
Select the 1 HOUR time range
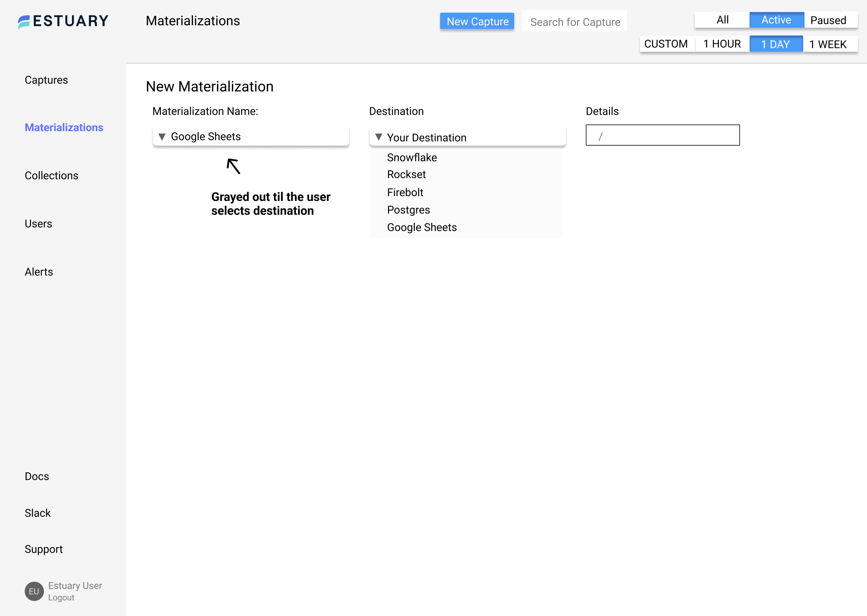pos(722,44)
